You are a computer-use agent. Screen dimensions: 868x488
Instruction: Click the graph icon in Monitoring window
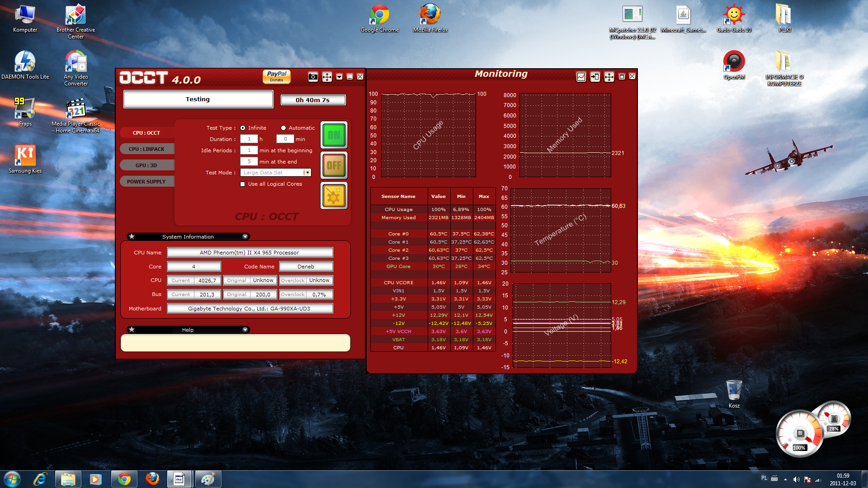click(x=581, y=77)
